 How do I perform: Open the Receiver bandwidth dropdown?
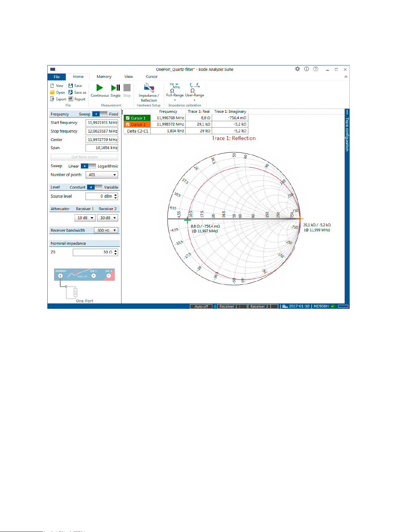pos(106,230)
